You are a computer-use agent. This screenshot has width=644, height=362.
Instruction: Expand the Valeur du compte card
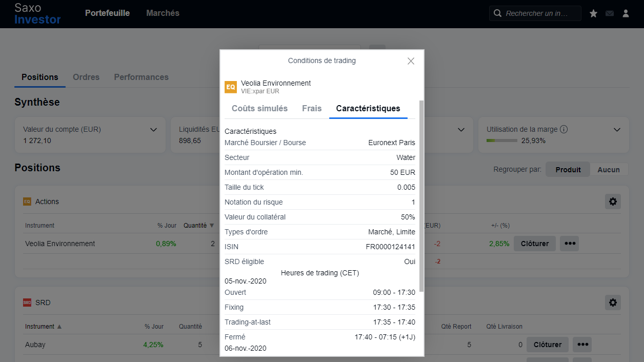pyautogui.click(x=153, y=130)
